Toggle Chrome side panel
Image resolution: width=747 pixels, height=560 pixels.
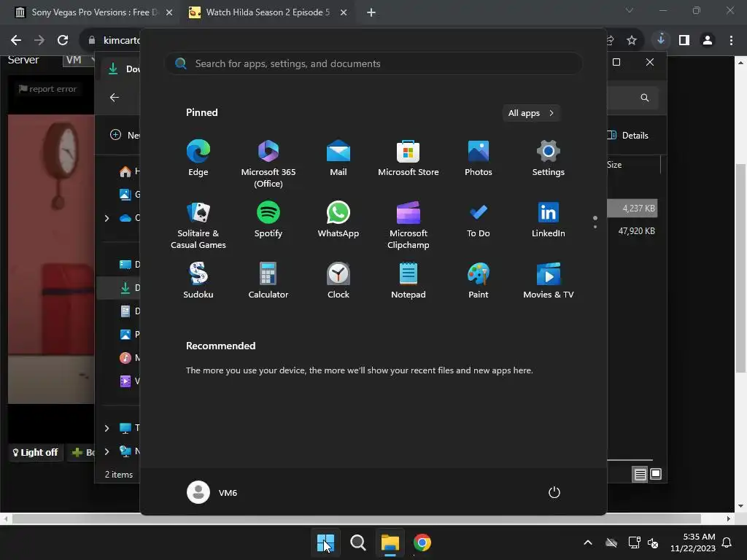coord(684,41)
